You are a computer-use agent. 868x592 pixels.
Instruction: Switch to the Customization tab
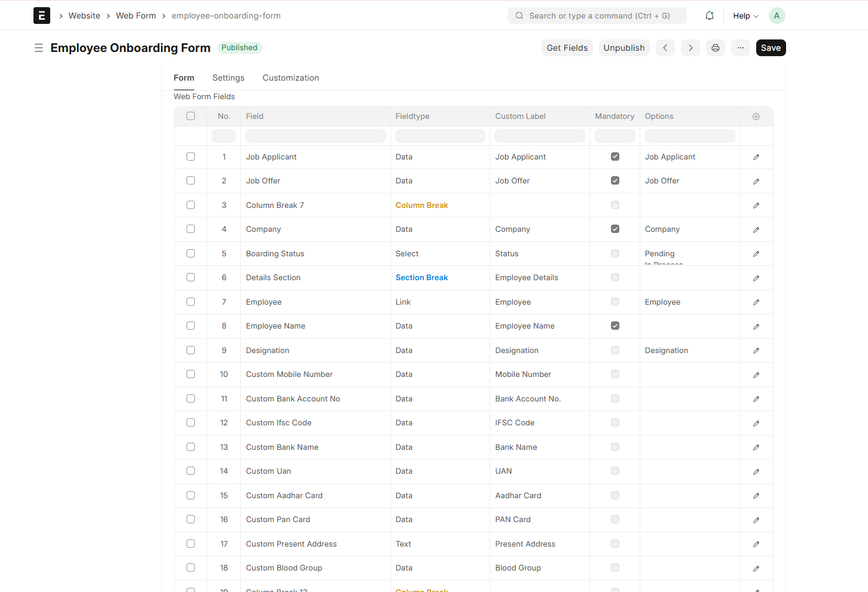[x=291, y=78]
